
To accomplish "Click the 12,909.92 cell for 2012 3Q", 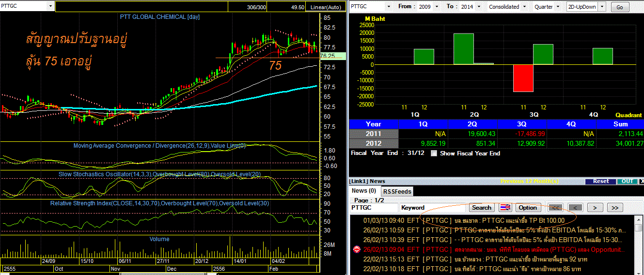I will 522,143.
